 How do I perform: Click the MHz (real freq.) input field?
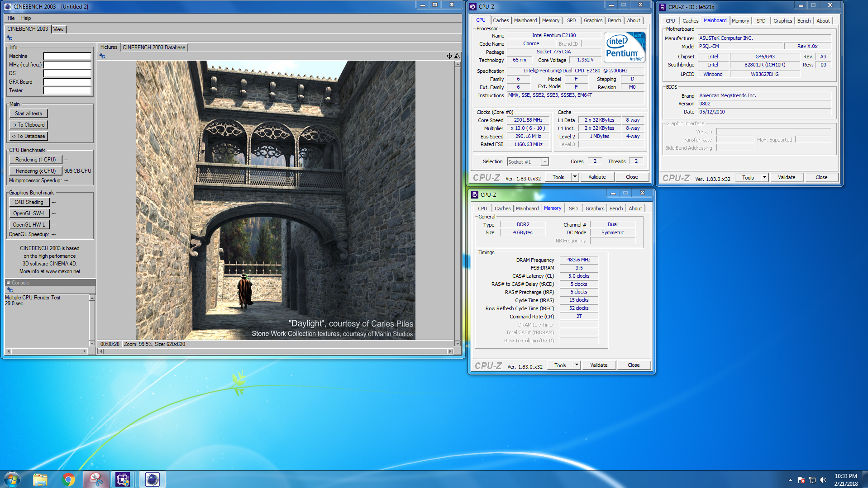67,65
